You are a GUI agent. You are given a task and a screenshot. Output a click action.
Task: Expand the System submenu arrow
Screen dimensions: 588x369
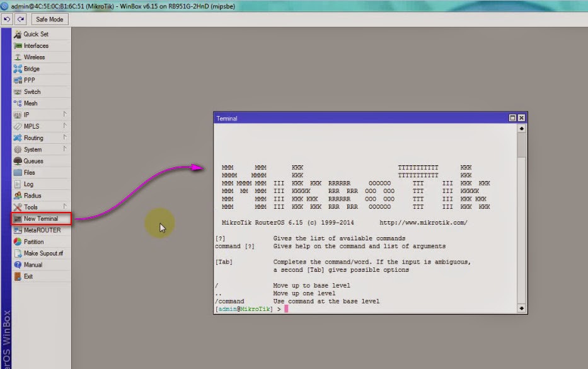(x=64, y=149)
